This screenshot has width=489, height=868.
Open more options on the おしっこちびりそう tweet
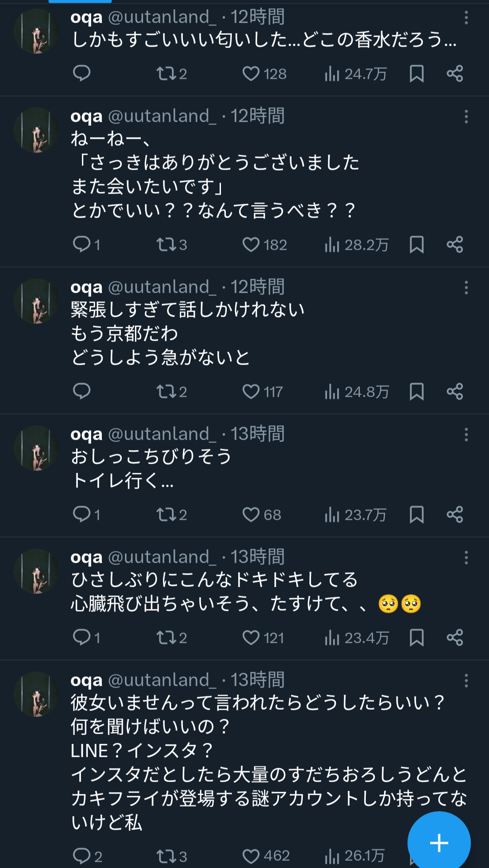[x=466, y=435]
